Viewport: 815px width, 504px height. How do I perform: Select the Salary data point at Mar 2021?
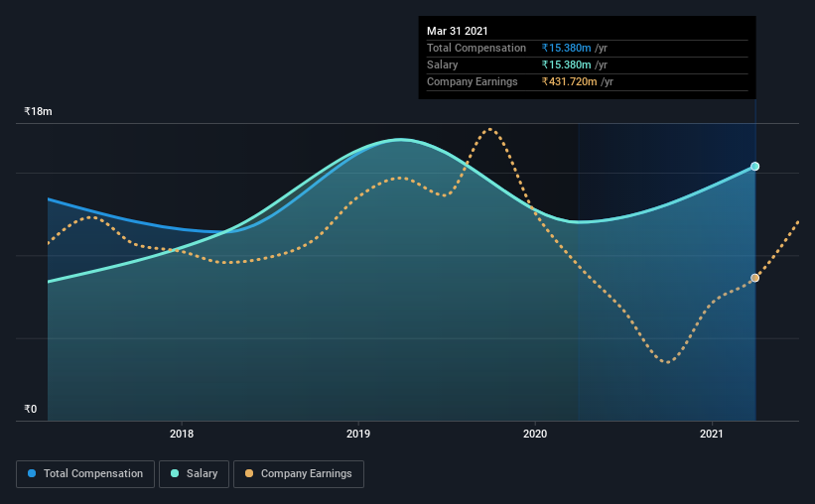click(754, 167)
